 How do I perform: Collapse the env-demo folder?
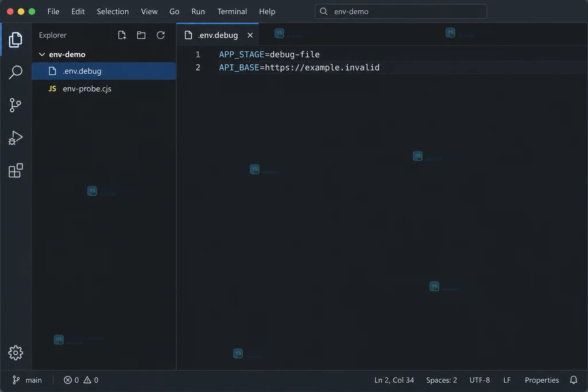tap(42, 55)
